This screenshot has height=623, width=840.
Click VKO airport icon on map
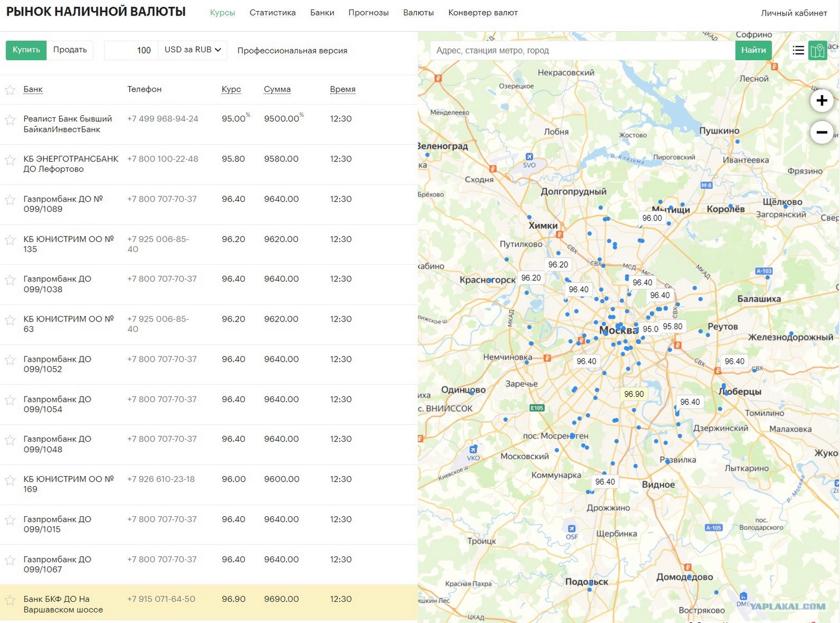473,449
